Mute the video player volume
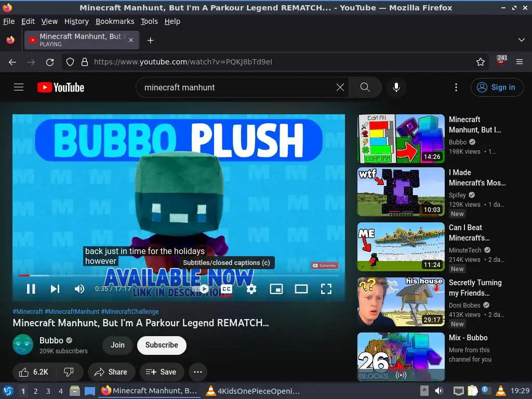Viewport: 532px width, 399px height. tap(79, 289)
